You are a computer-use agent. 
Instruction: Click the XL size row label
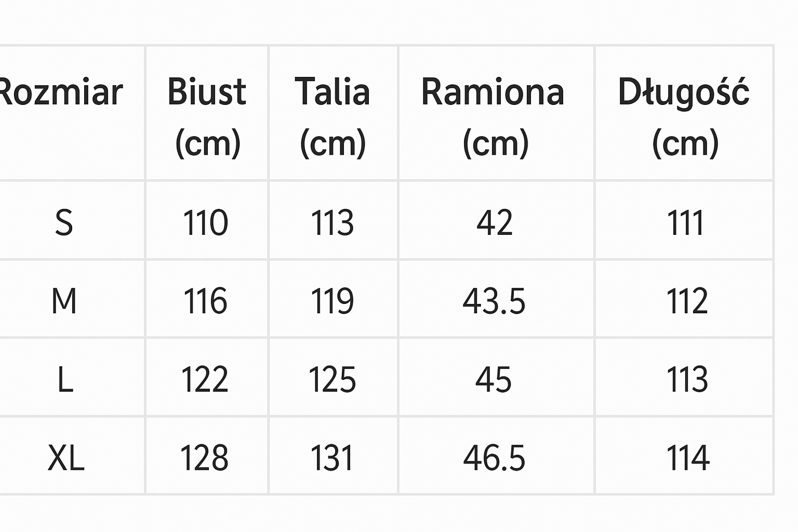66,458
